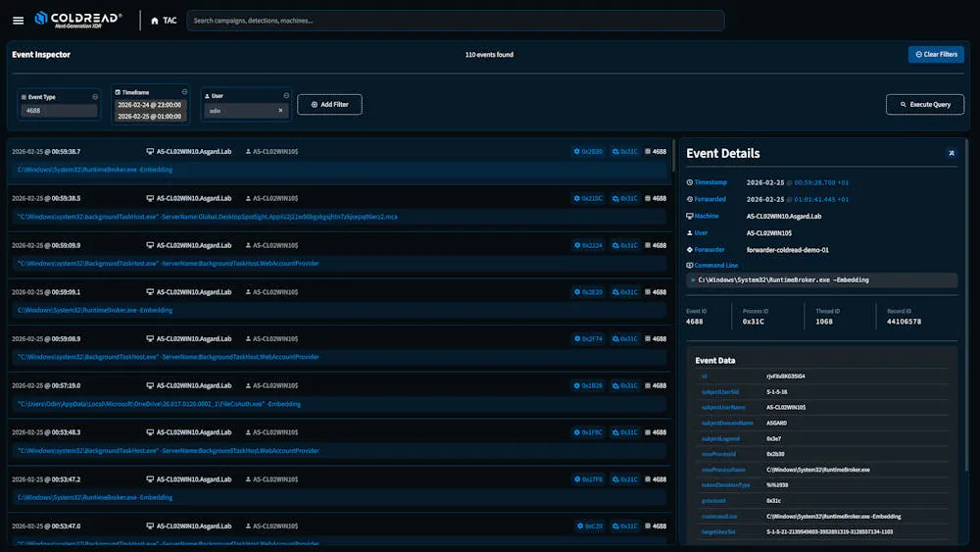Select the event at 00:59:08.9
Viewport: 980px width, 552px height.
click(339, 348)
